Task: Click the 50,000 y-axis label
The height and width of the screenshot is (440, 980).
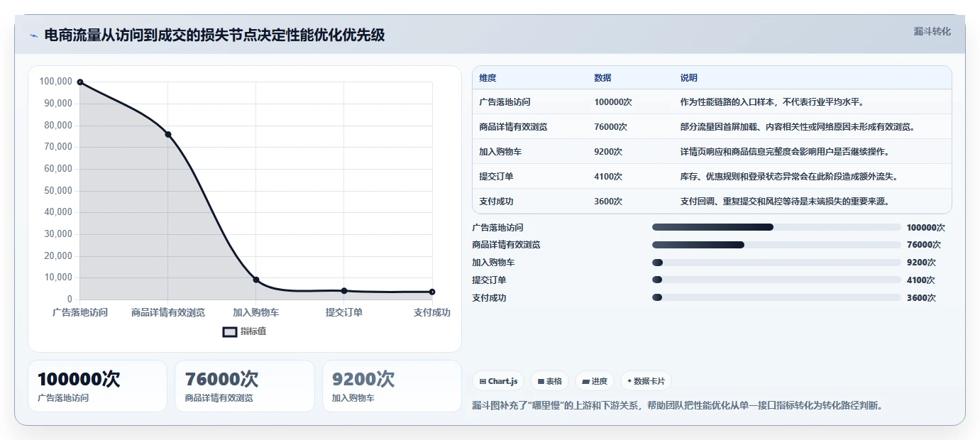Action: point(57,190)
